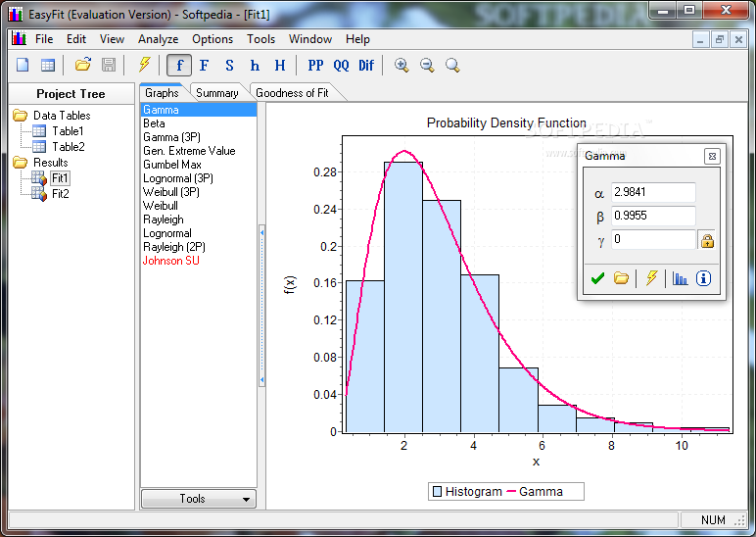Viewport: 756px width, 537px height.
Task: Click the Gamma legend line swatch
Action: tap(511, 492)
